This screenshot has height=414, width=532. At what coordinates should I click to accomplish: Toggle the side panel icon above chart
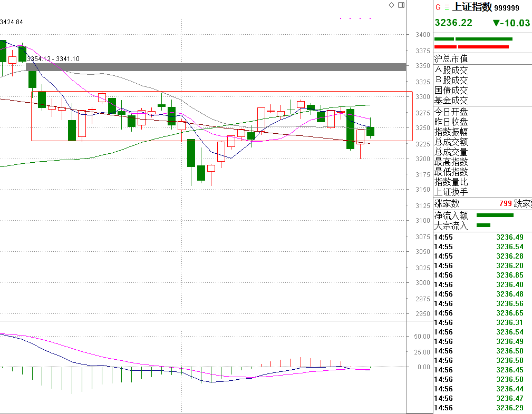[401, 5]
